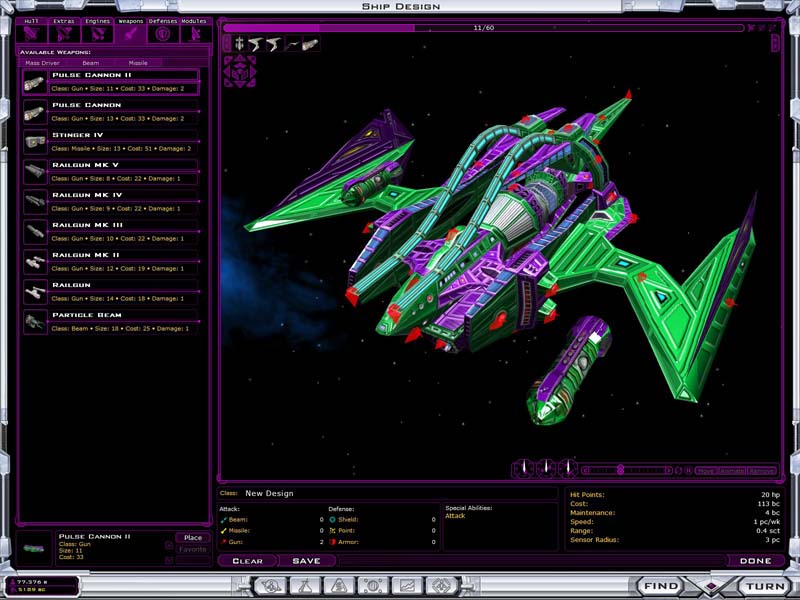Select the Railgun MK III icon
800x600 pixels.
35,233
